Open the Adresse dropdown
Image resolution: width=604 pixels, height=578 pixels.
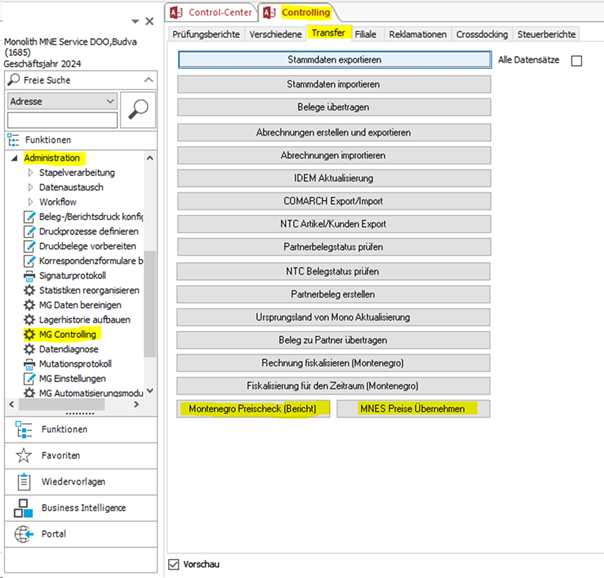109,101
